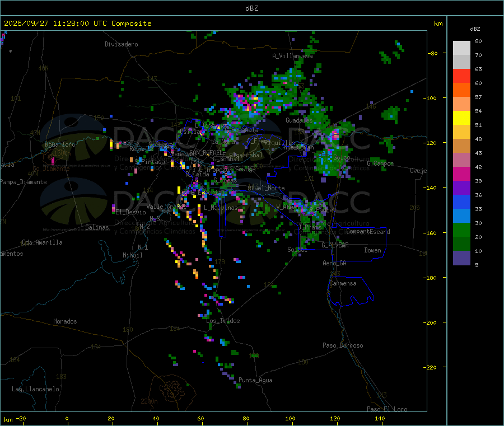The image size is (504, 426).
Task: Click the G_Campos location label
Action: (380, 163)
